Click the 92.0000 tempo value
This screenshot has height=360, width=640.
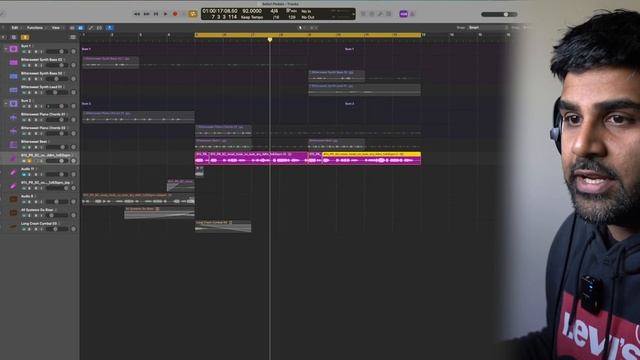(x=252, y=11)
